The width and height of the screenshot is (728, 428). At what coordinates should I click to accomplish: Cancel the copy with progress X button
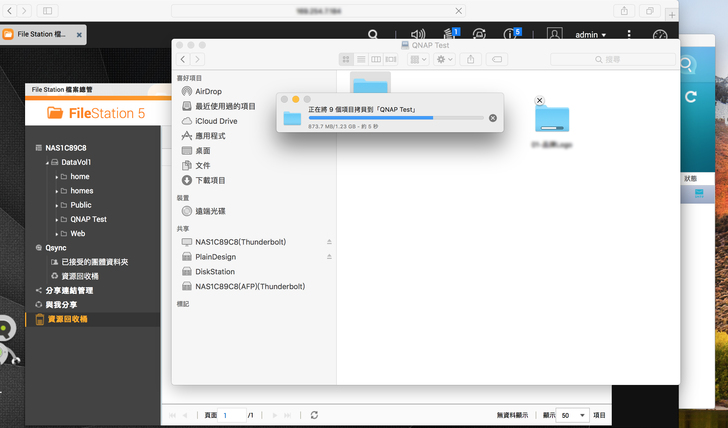tap(493, 118)
